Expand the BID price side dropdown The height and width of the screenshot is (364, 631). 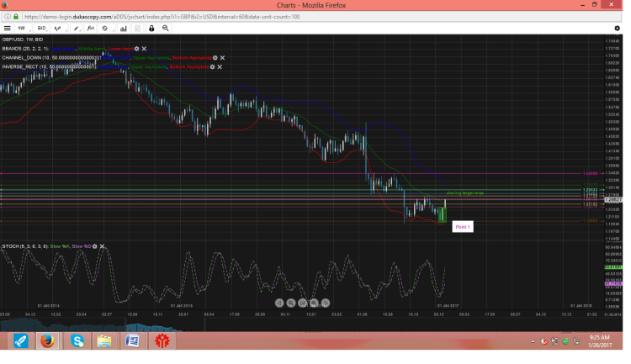40,28
